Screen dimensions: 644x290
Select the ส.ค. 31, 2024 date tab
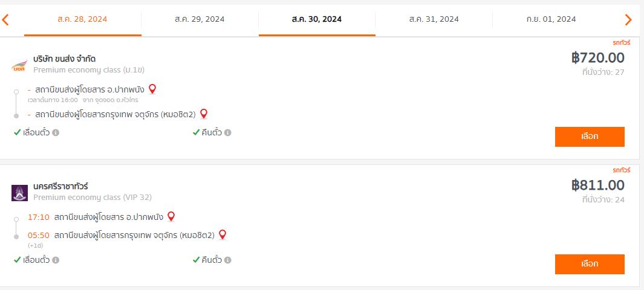click(434, 19)
